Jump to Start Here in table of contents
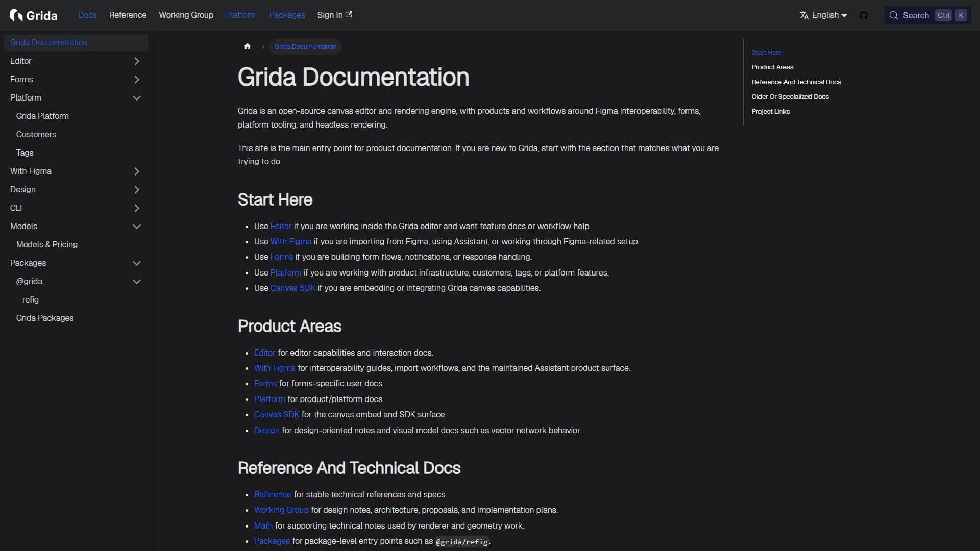The height and width of the screenshot is (551, 980). point(767,53)
